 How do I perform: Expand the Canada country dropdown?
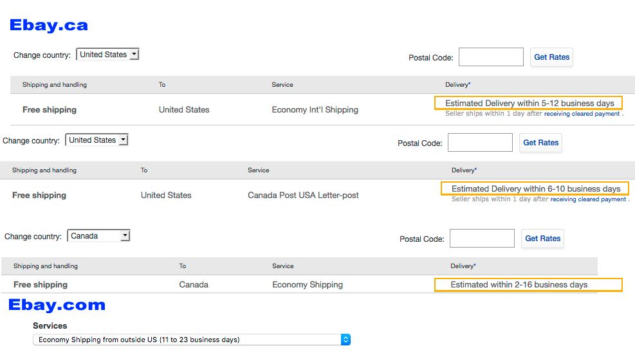point(98,236)
